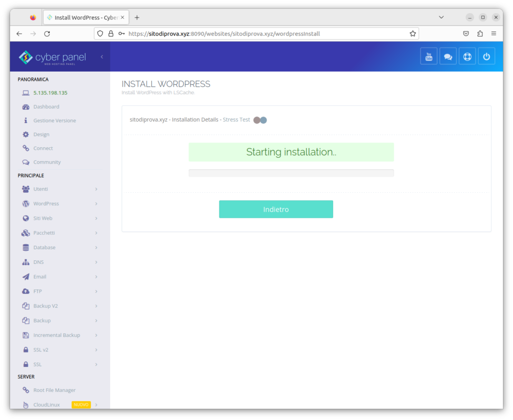Screen dimensions: 513x420
Task: Open the browser extensions puzzle icon
Action: point(480,34)
